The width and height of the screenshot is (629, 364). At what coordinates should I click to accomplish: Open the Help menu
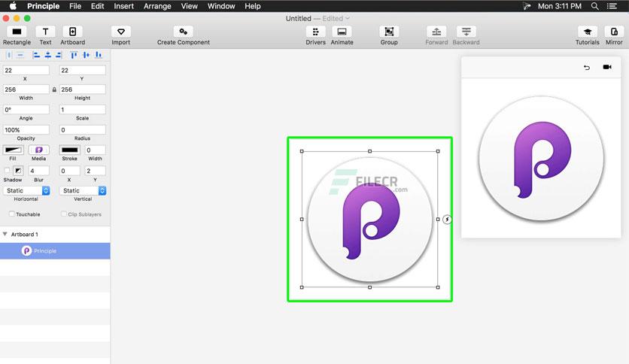(253, 6)
